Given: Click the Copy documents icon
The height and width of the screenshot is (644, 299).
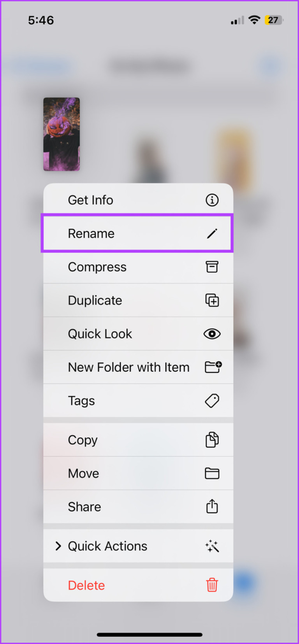Looking at the screenshot, I should (x=212, y=440).
